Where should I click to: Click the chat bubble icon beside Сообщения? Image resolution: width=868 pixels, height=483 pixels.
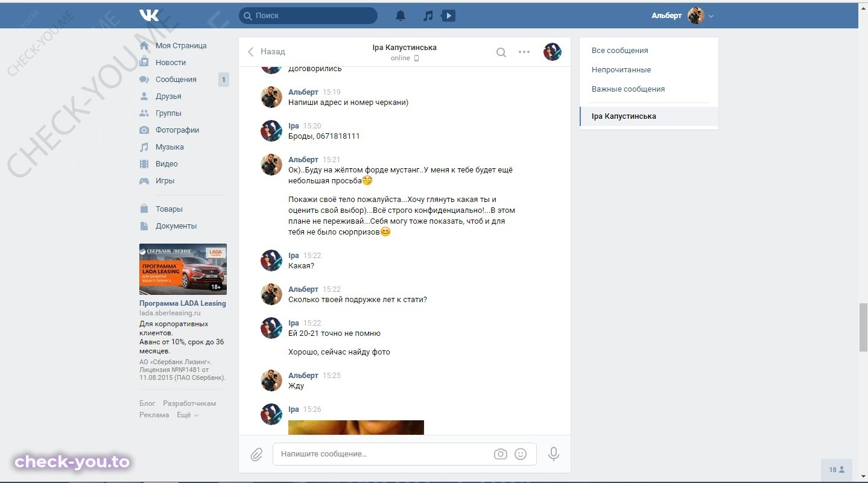pos(144,80)
